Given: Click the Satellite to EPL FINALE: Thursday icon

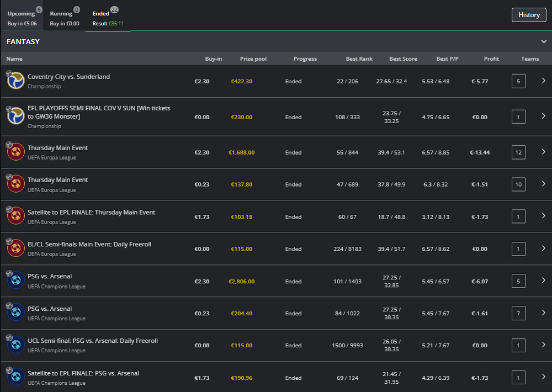Looking at the screenshot, I should click(x=16, y=216).
